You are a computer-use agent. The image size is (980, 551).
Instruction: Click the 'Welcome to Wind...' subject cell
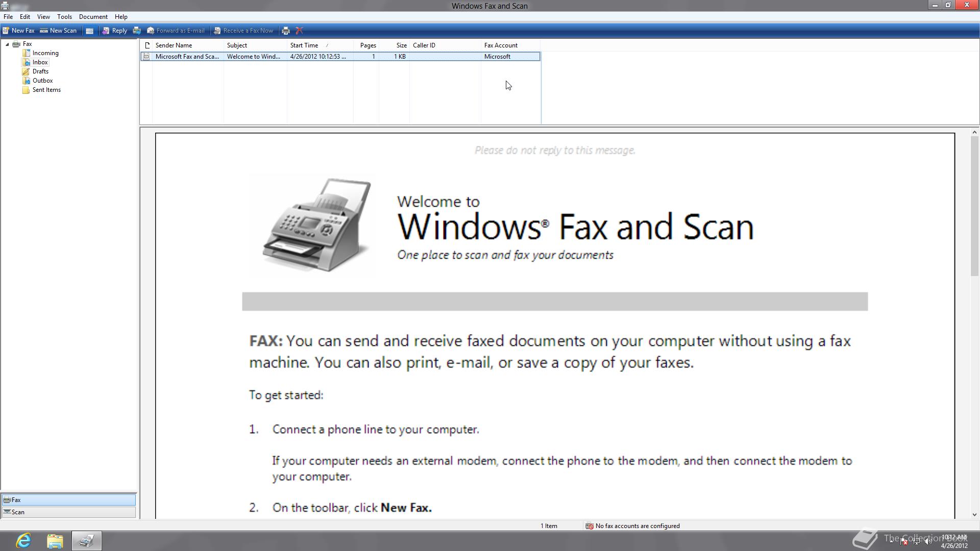pos(254,57)
